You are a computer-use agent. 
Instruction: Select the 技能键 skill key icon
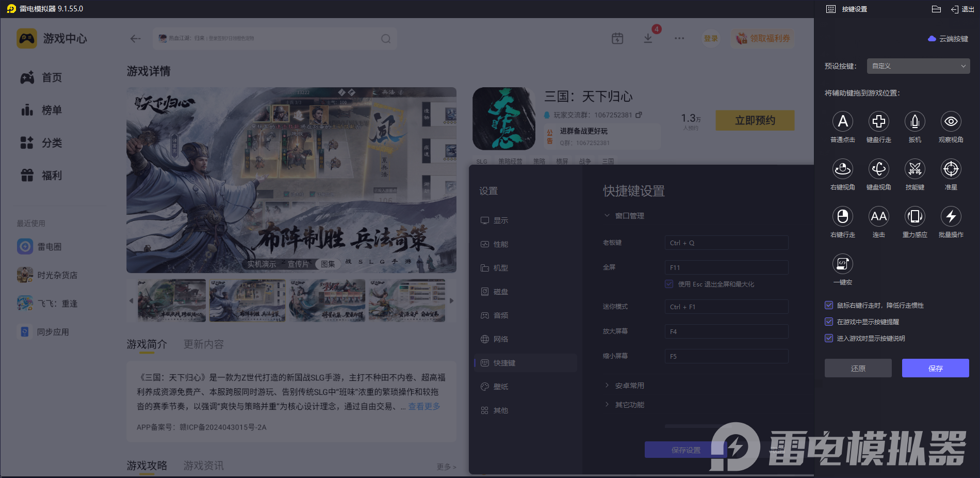click(914, 169)
